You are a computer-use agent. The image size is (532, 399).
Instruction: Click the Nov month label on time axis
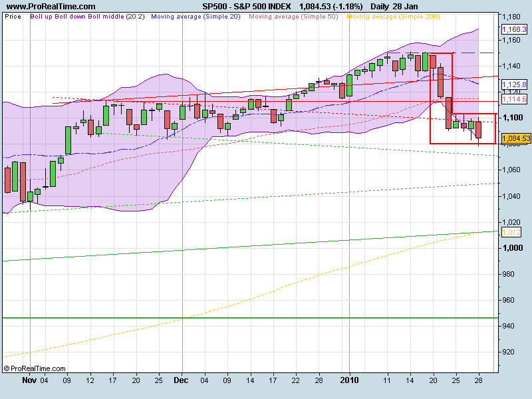point(29,380)
